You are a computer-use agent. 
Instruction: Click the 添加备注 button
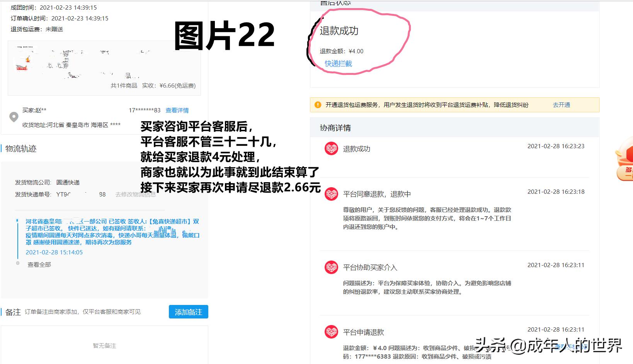(x=188, y=312)
